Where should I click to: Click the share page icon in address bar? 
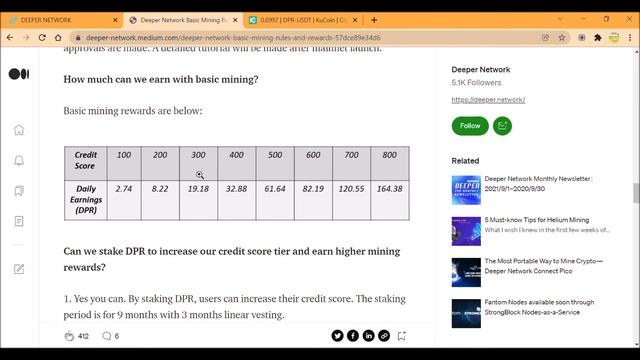(x=545, y=38)
